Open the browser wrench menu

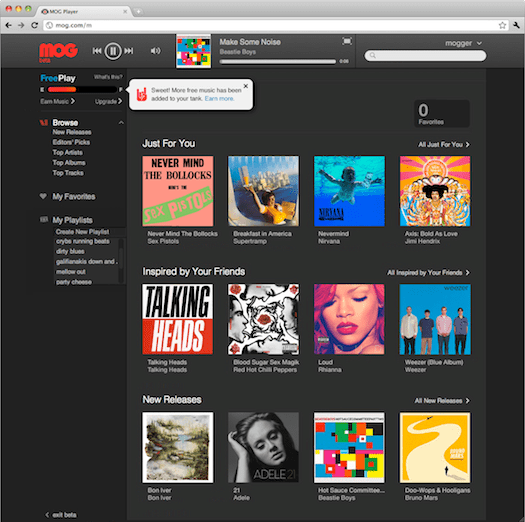click(x=516, y=25)
